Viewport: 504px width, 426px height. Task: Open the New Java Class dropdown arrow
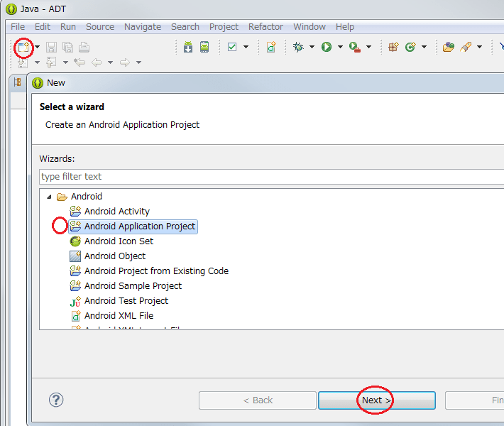click(x=424, y=47)
